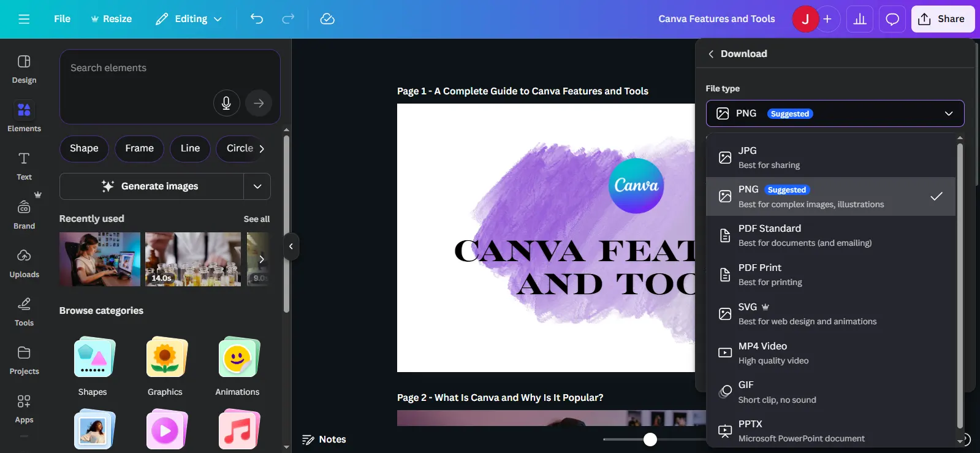Open the main hamburger menu
This screenshot has width=980, height=453.
coord(24,19)
